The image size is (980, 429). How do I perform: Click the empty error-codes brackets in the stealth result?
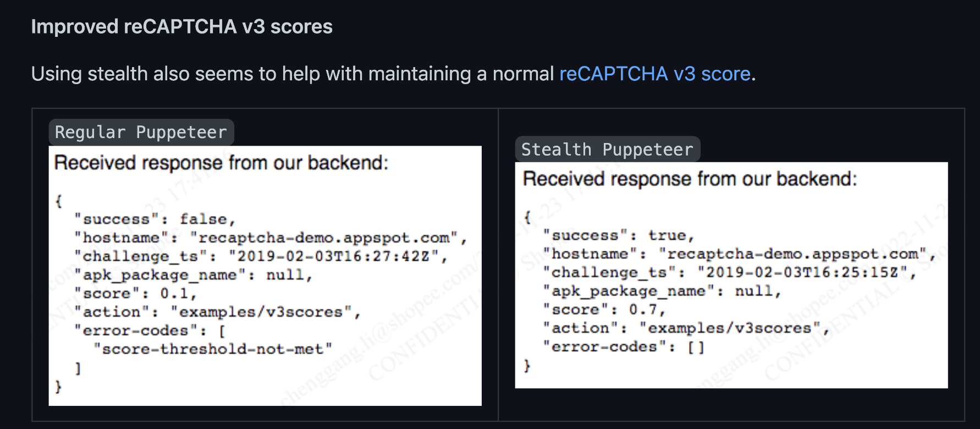696,347
